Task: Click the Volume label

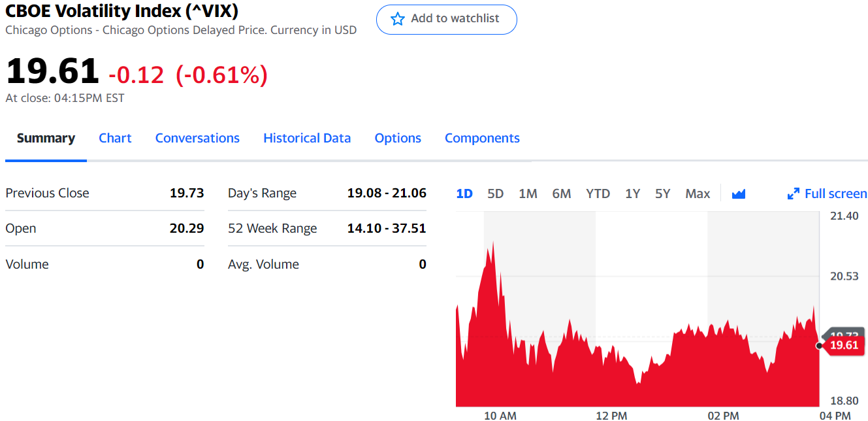Action: (27, 264)
